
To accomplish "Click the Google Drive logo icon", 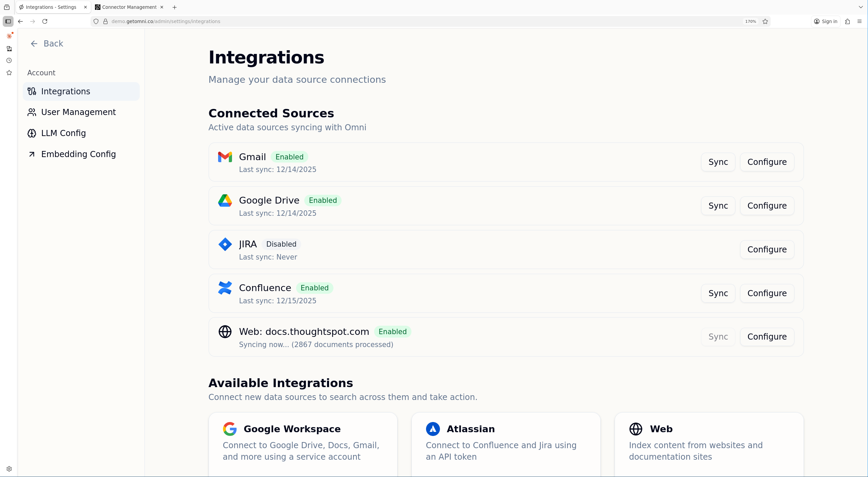I will coord(225,201).
